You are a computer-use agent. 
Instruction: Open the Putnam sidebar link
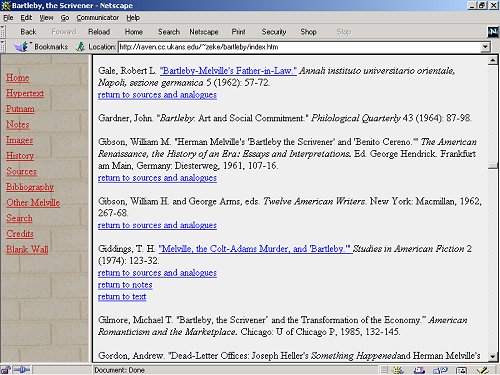click(20, 109)
